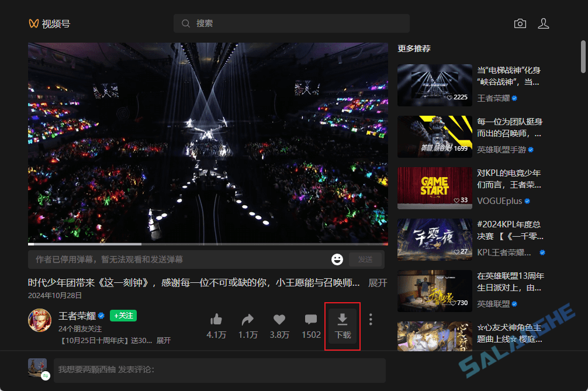Click the 搜索 search field
Viewport: 588px width, 391px height.
pyautogui.click(x=291, y=23)
